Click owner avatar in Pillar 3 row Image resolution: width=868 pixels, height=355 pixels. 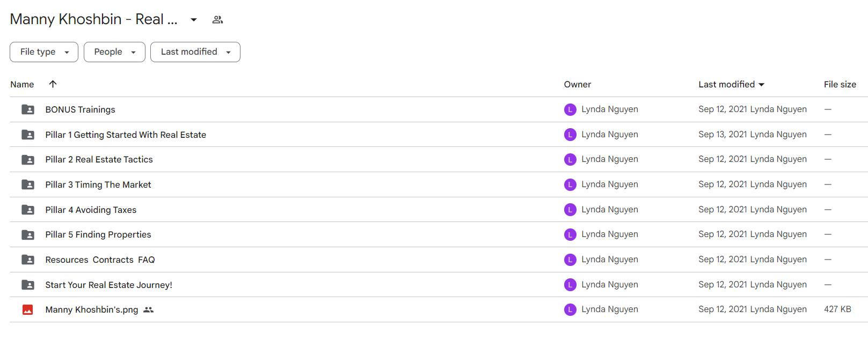570,184
